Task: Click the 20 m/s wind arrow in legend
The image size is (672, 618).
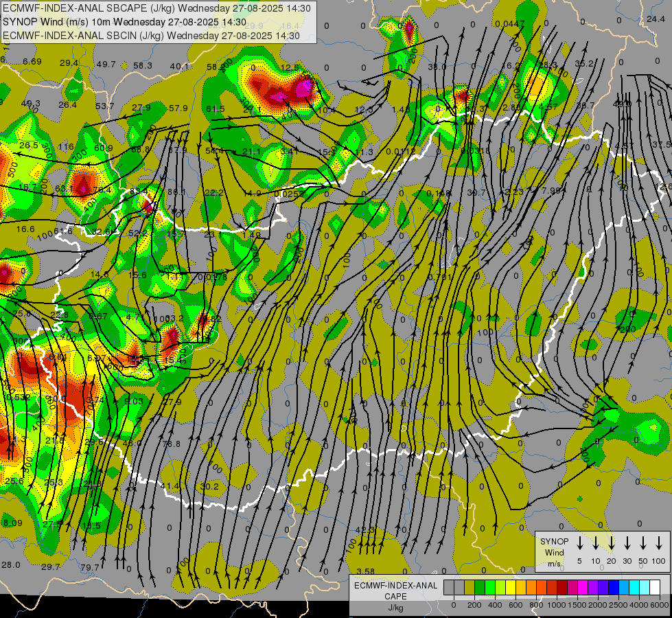Action: (611, 542)
